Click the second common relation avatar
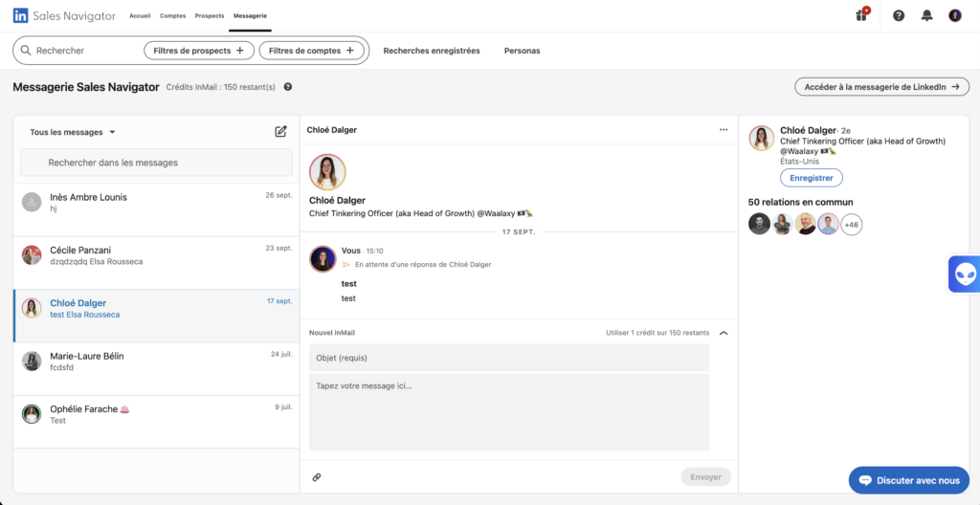 point(783,224)
